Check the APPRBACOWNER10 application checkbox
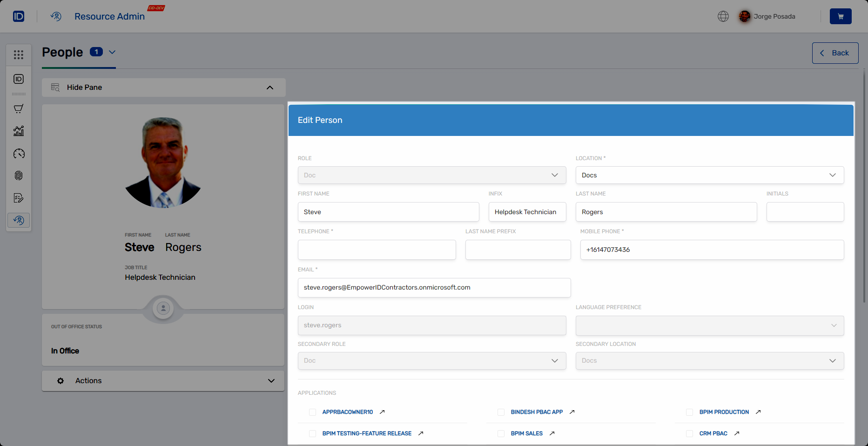 [x=312, y=412]
